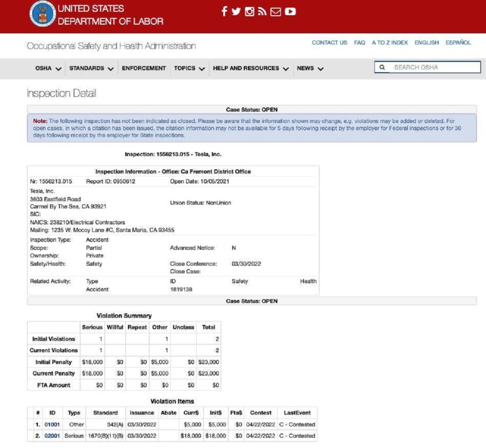
Task: Click the Violation Summary heading
Action: coord(124,316)
